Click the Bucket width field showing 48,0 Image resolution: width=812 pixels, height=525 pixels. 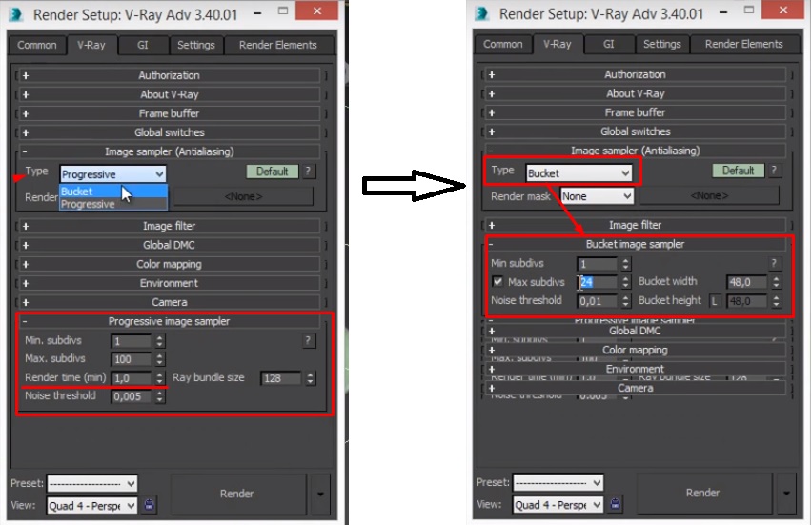coord(747,282)
